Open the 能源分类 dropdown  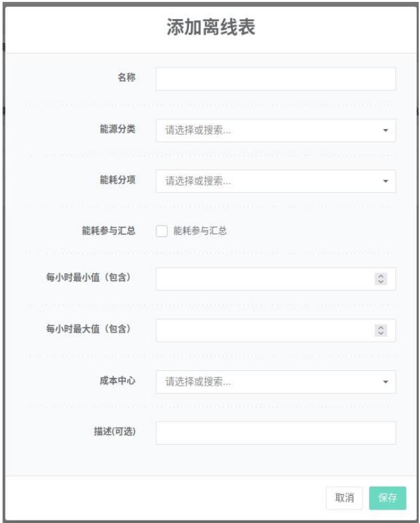(x=276, y=130)
